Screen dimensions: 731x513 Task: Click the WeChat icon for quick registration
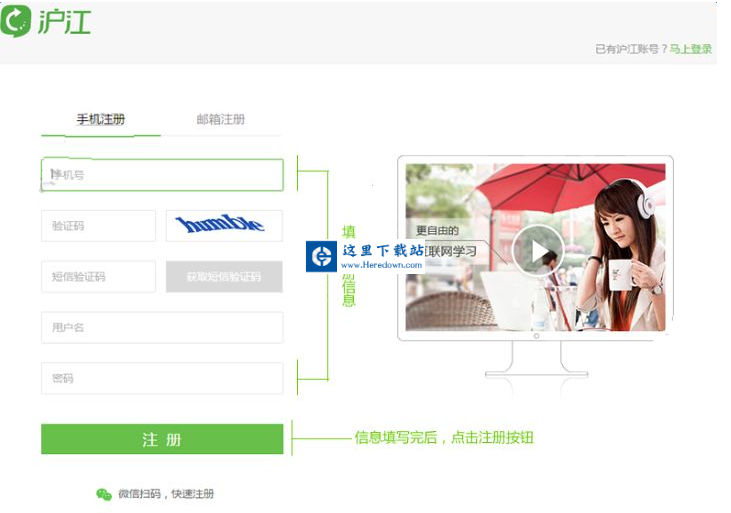tap(104, 494)
